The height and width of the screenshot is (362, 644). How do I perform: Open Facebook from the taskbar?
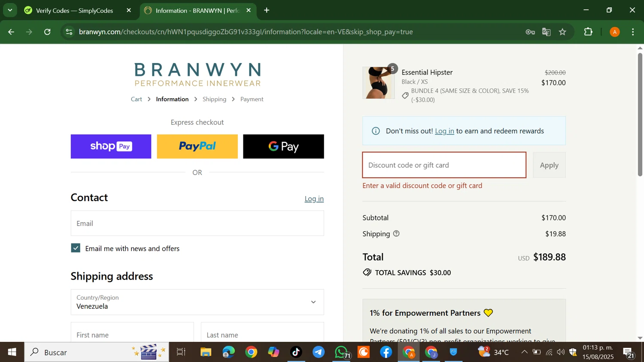click(386, 352)
